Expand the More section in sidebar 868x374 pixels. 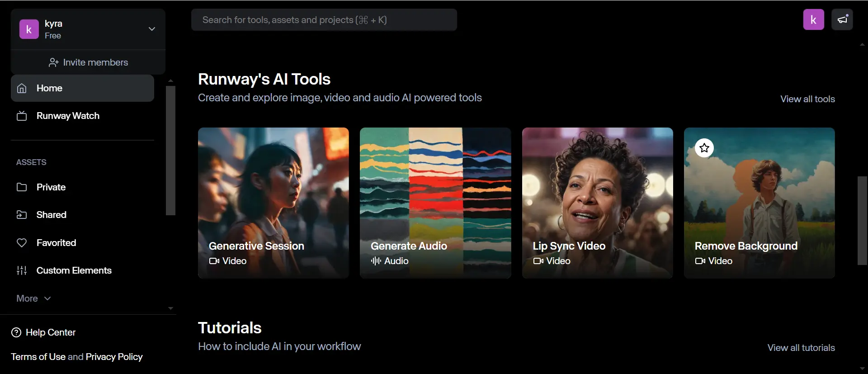tap(33, 298)
